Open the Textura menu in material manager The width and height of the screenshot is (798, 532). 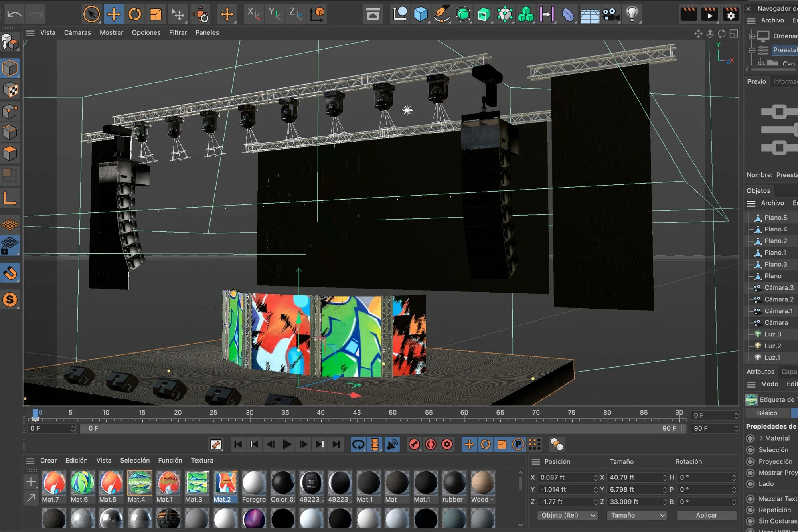[x=202, y=460]
